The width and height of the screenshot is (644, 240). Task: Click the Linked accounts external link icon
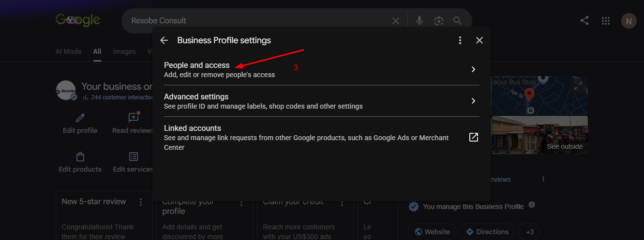pyautogui.click(x=474, y=137)
